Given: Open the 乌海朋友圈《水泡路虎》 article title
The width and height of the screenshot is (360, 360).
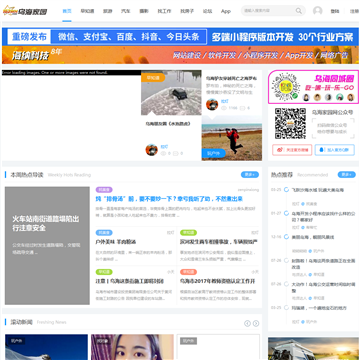Looking at the screenshot, I should click(168, 124).
